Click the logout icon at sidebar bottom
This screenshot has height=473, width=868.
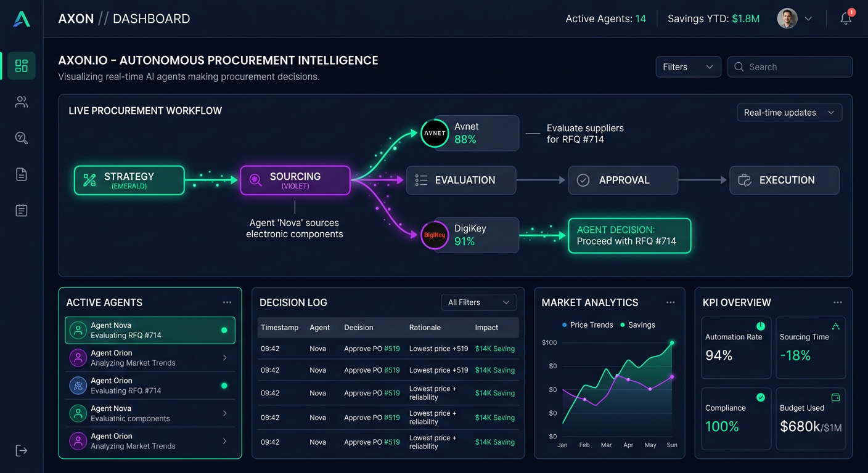(x=21, y=451)
